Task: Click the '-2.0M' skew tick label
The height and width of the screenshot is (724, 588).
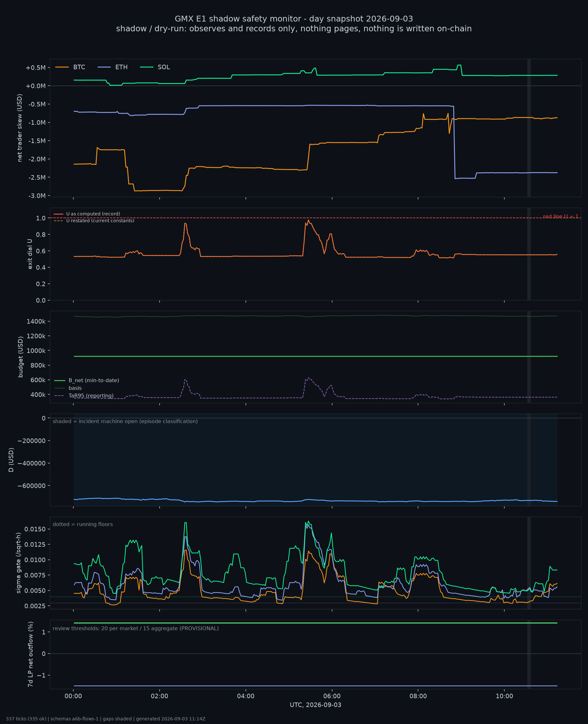Action: pyautogui.click(x=37, y=159)
